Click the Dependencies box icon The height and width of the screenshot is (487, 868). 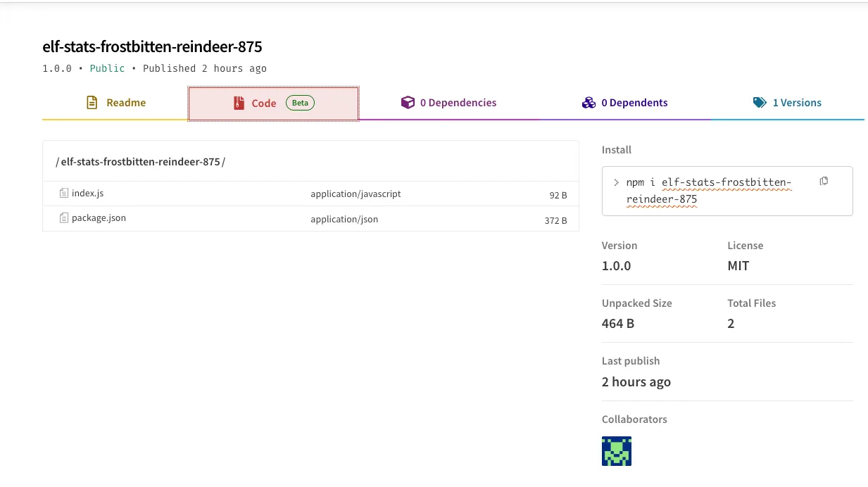pyautogui.click(x=408, y=103)
